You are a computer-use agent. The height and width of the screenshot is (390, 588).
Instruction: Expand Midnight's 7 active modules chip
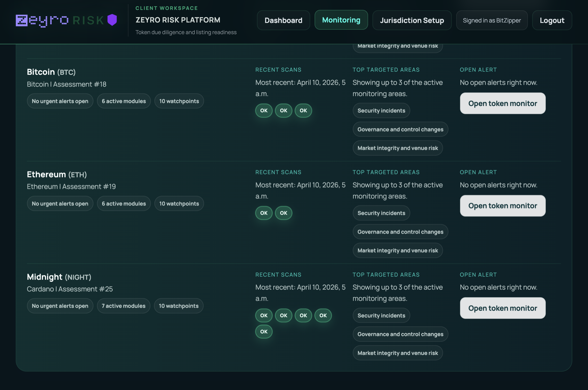point(123,306)
